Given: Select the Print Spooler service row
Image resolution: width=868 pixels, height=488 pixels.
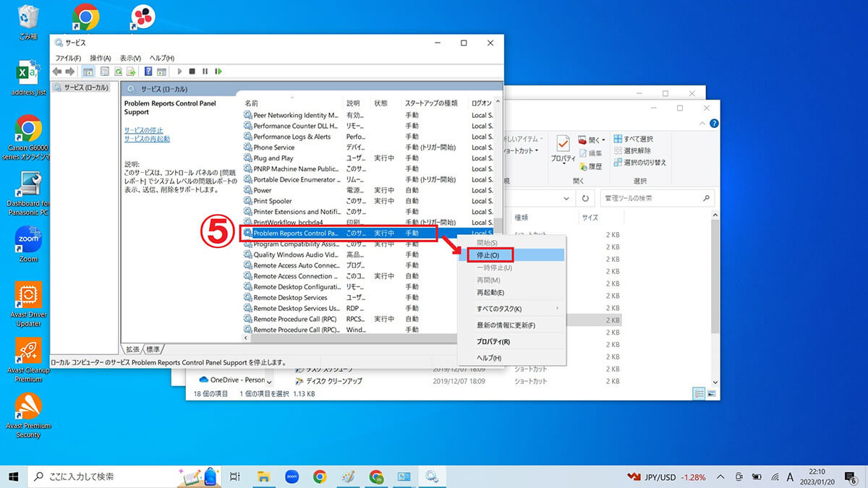Looking at the screenshot, I should pos(369,201).
